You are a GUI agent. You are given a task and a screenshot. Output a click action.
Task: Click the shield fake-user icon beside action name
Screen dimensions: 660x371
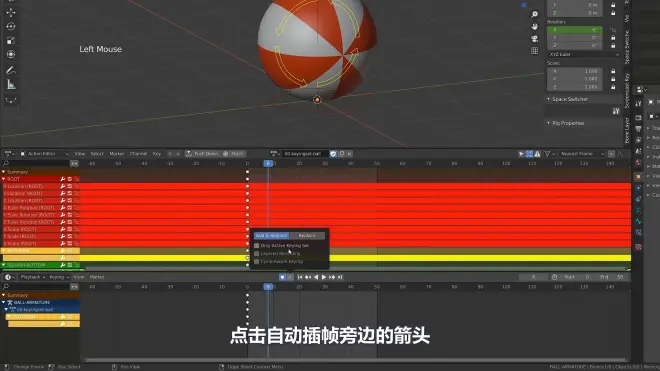(333, 154)
